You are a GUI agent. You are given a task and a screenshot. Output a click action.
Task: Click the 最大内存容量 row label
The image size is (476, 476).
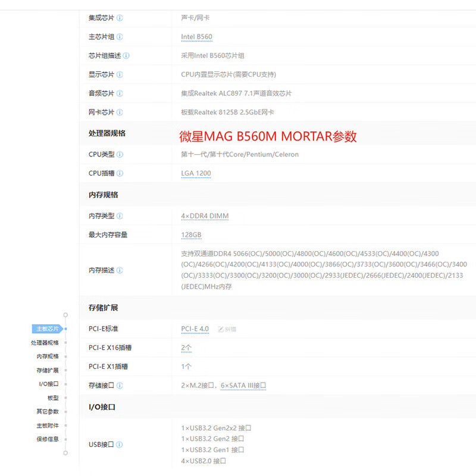click(x=108, y=235)
